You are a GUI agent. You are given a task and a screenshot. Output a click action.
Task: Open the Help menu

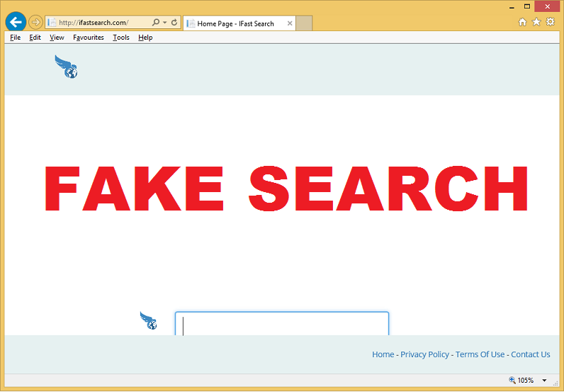(x=145, y=38)
